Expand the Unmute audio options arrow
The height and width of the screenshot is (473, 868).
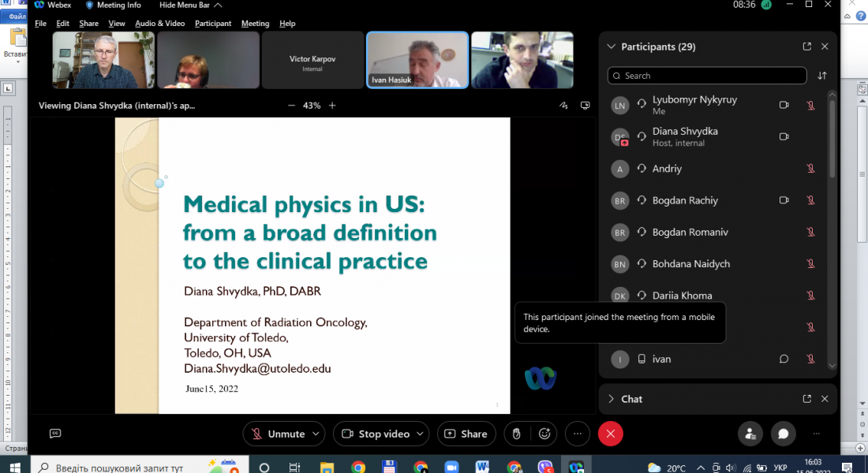pyautogui.click(x=316, y=434)
